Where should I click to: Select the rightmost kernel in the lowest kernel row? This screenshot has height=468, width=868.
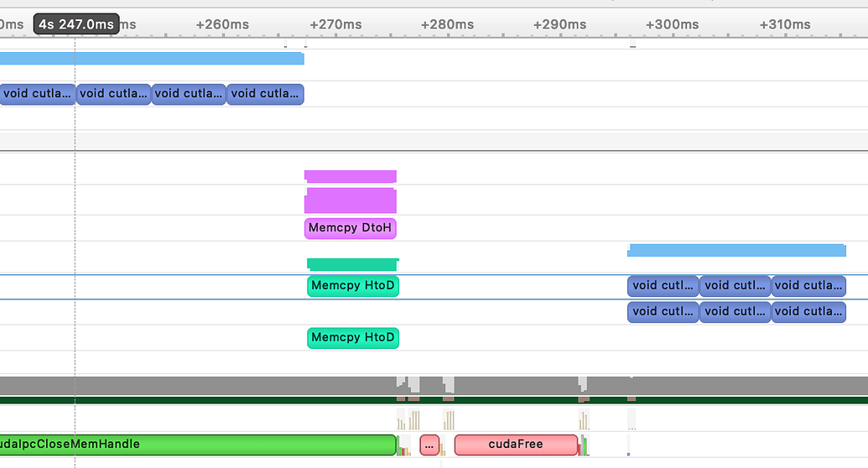tap(808, 312)
